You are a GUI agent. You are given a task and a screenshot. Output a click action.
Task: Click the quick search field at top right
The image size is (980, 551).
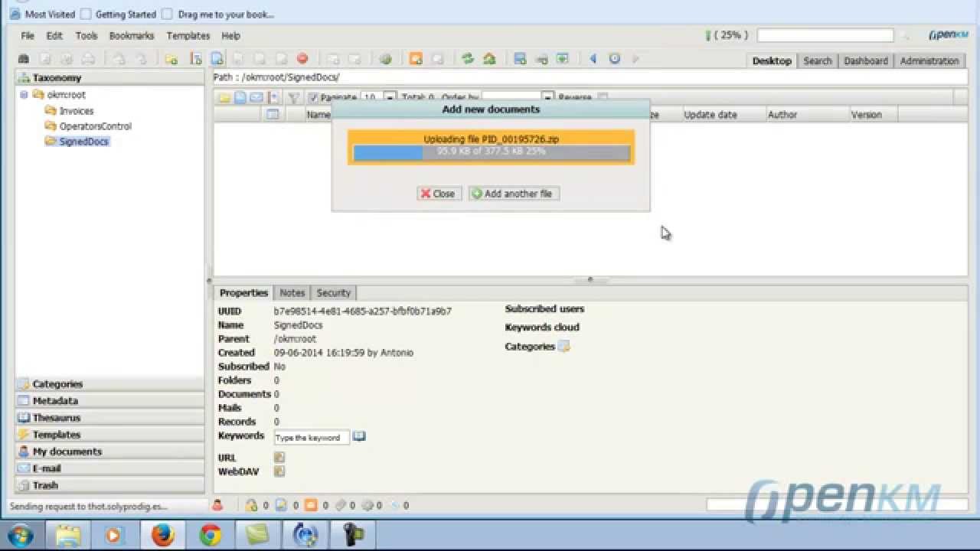825,35
